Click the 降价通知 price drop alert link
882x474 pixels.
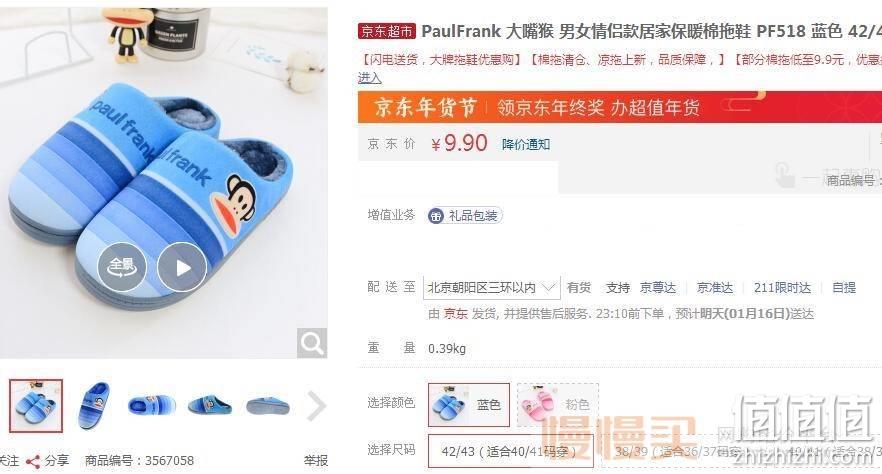(526, 145)
